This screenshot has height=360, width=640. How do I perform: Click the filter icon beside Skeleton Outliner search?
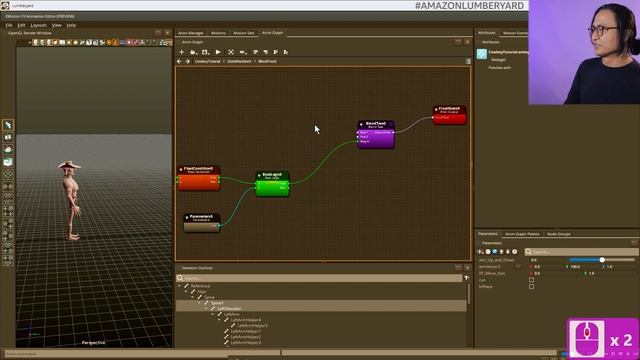pyautogui.click(x=467, y=278)
